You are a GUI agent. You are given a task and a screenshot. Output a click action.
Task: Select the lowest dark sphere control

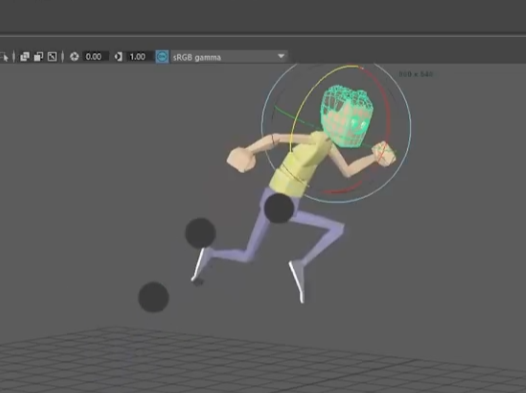(154, 297)
